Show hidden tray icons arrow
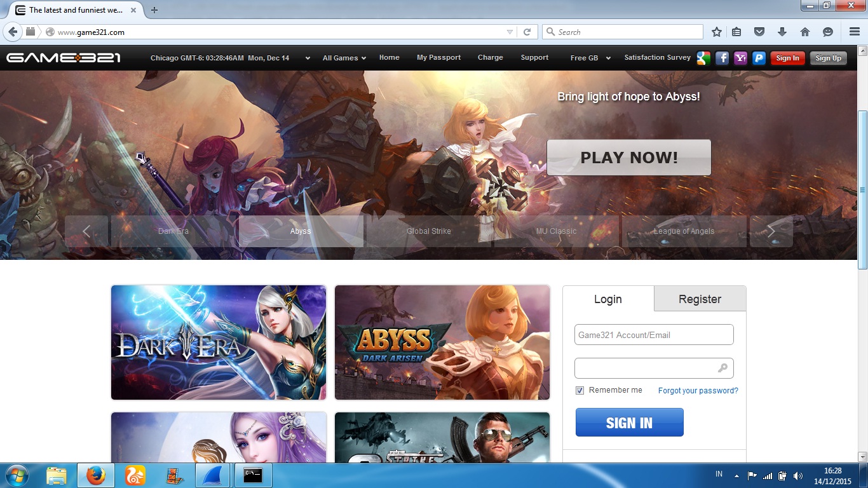 click(736, 475)
